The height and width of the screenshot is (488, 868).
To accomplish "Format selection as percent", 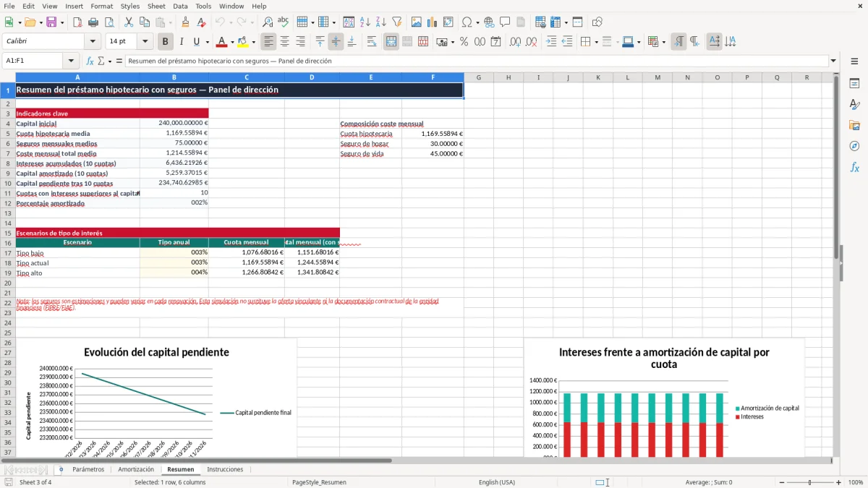I will pos(464,42).
